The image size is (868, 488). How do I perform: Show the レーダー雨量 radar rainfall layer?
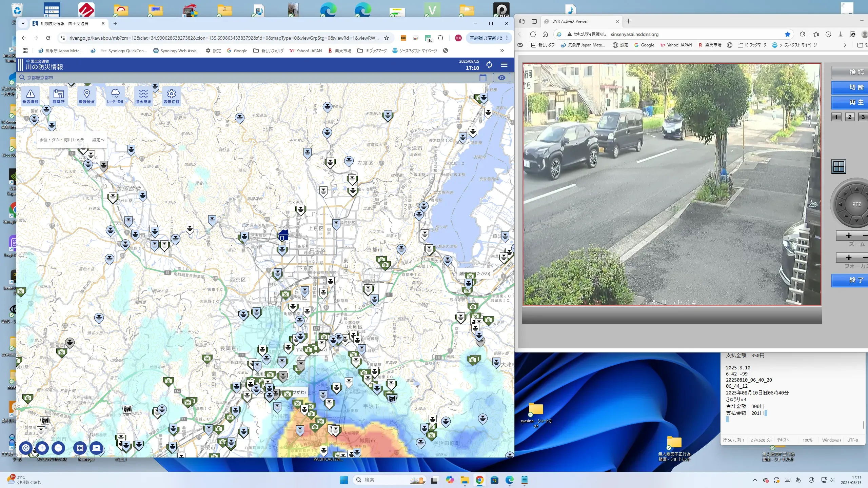115,96
